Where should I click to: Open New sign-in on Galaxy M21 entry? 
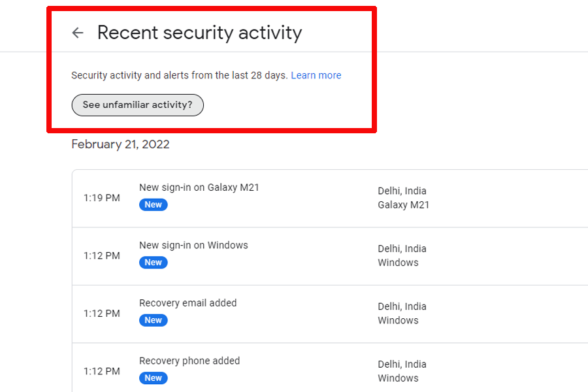coord(199,188)
